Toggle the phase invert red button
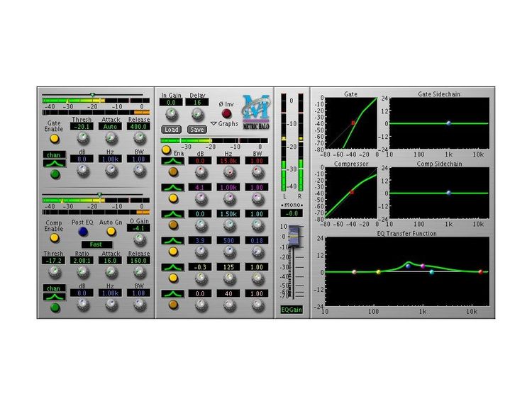The width and height of the screenshot is (532, 406). 226,113
